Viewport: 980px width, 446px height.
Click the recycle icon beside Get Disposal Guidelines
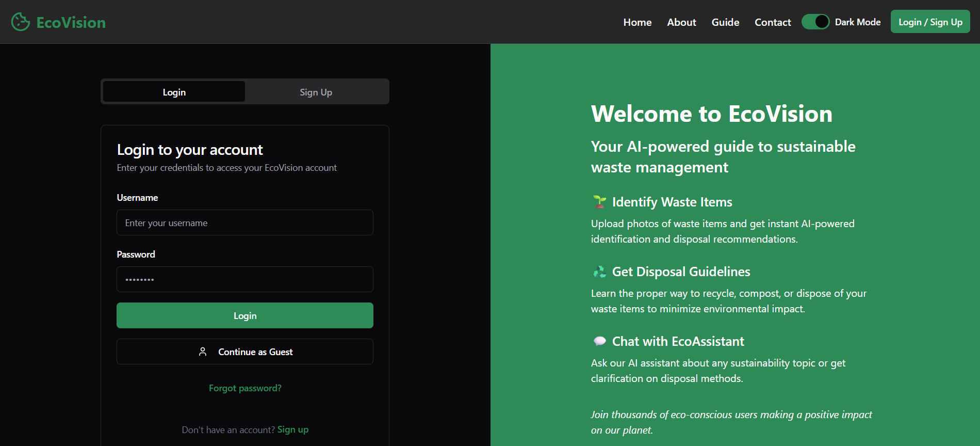(x=599, y=272)
